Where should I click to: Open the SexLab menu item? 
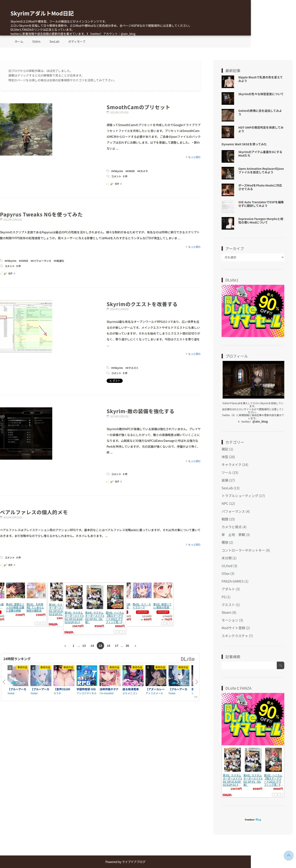pyautogui.click(x=54, y=41)
